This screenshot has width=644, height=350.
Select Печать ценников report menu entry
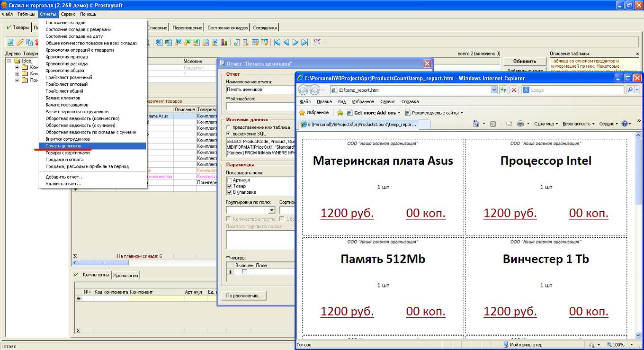coord(92,146)
